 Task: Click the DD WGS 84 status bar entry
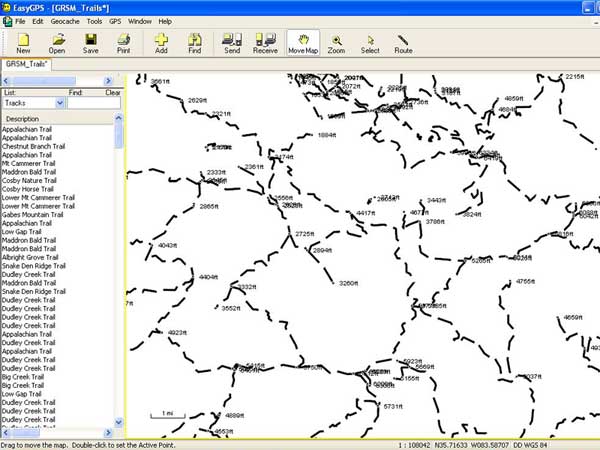point(530,445)
